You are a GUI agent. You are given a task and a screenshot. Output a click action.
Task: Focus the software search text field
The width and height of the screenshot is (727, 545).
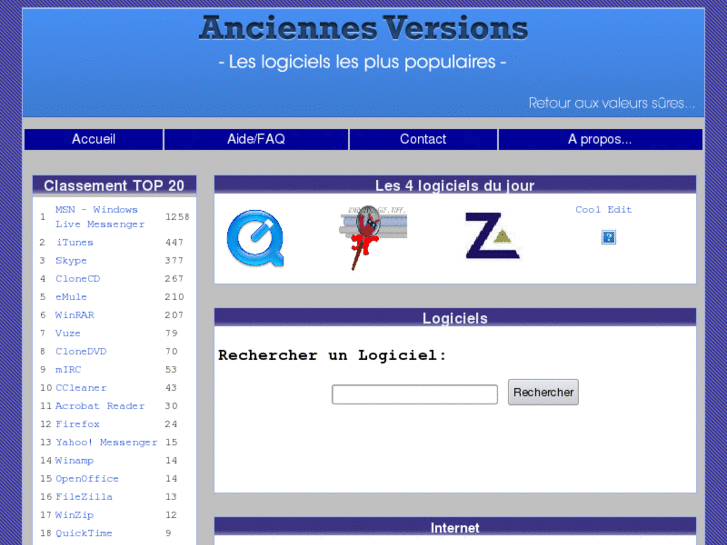point(415,394)
